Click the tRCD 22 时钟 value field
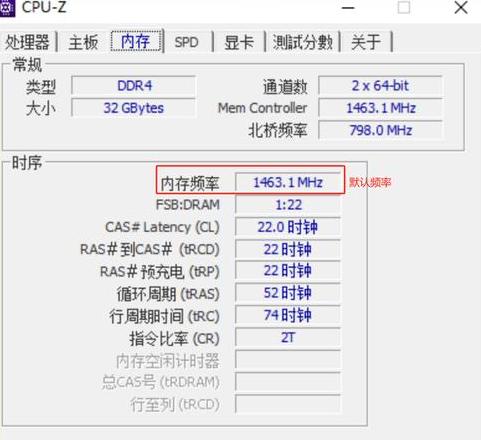This screenshot has height=440, width=481. 288,249
